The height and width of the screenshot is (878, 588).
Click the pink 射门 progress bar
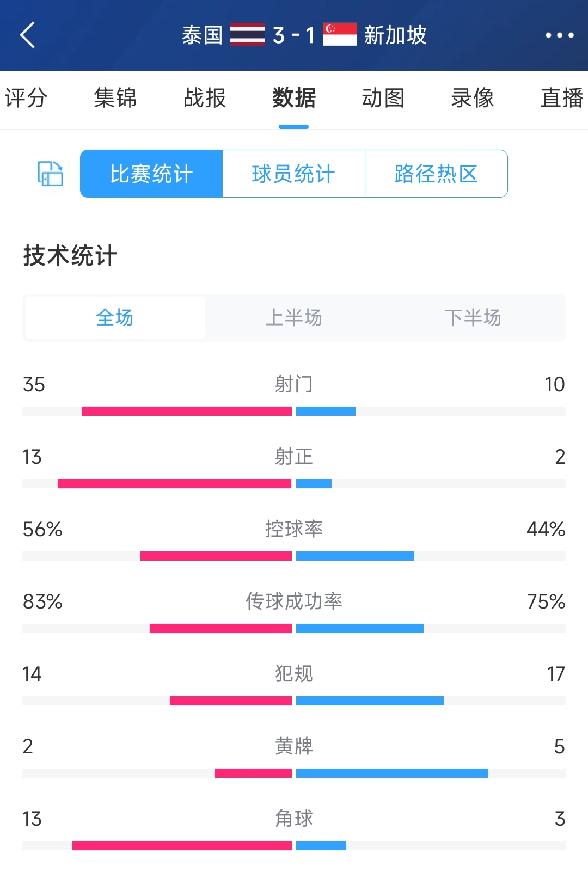pos(187,411)
